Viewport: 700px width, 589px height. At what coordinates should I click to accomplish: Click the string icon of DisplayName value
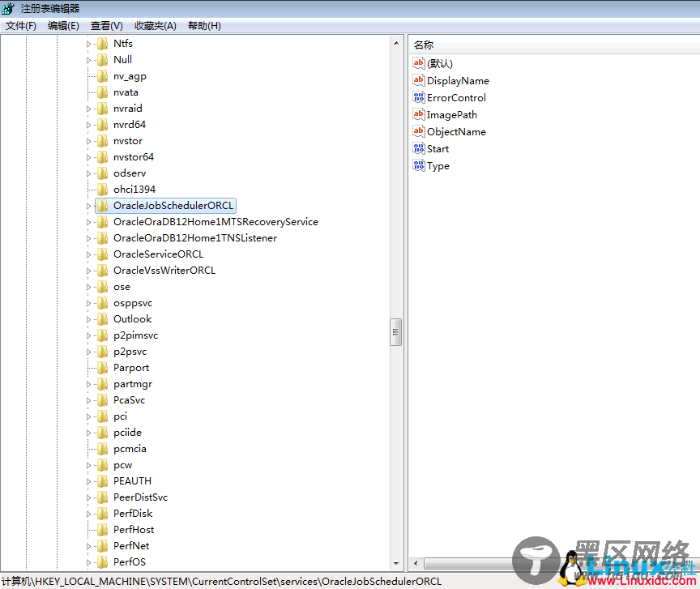(419, 80)
